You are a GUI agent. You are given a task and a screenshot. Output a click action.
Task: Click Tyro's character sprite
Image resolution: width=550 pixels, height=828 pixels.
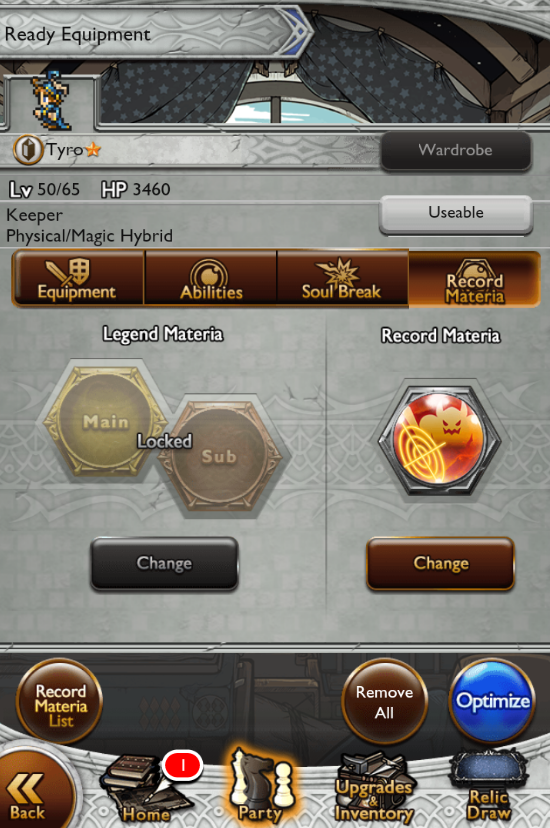tap(51, 100)
